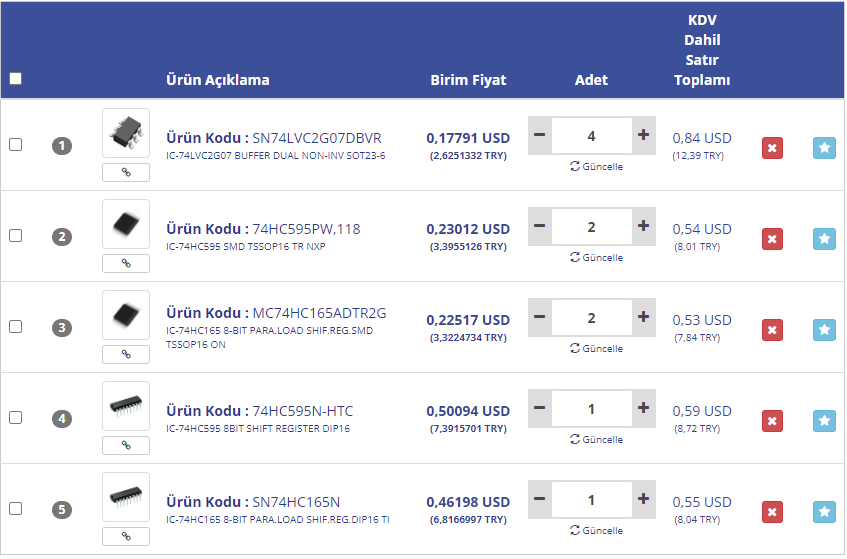
Task: Favorite 74HC595N-HTC using the star icon
Action: tap(824, 421)
